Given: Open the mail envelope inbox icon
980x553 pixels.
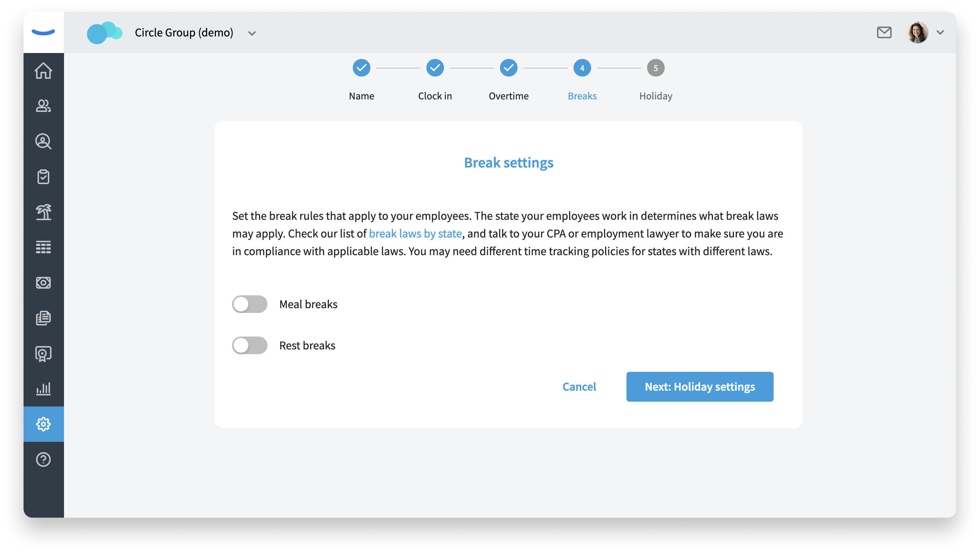Looking at the screenshot, I should tap(884, 32).
